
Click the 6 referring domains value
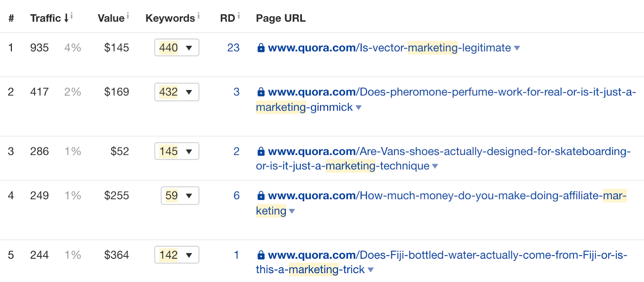(237, 196)
